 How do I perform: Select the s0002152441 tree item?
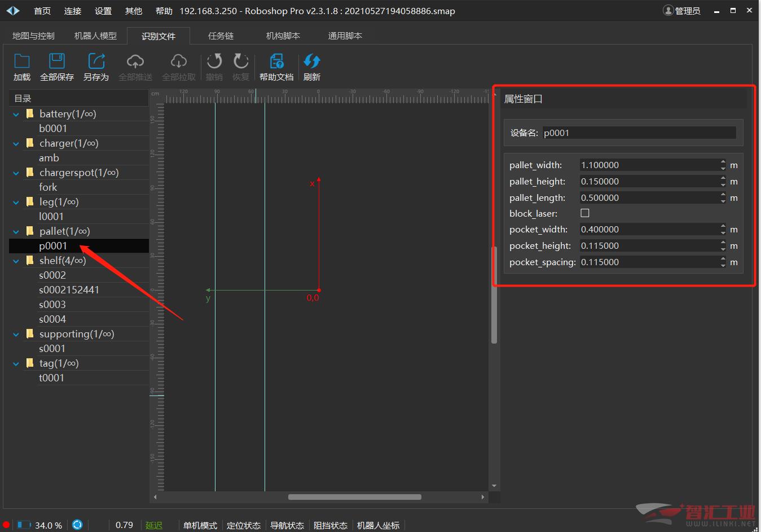point(69,289)
